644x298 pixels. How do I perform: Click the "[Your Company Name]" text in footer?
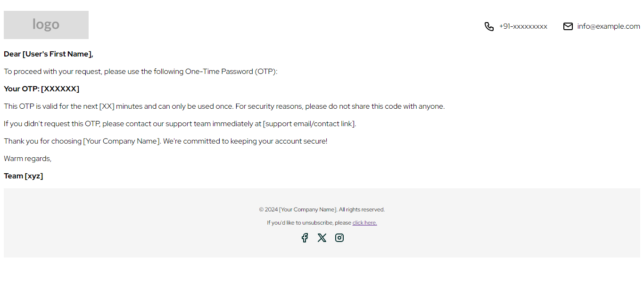(308, 209)
